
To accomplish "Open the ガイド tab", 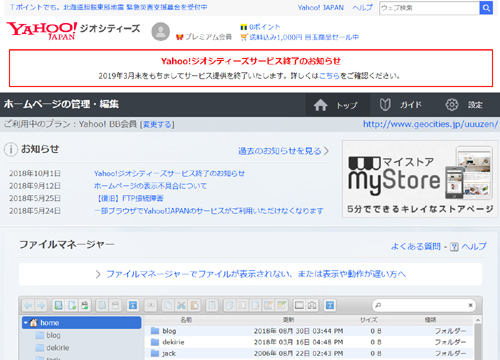I will click(x=401, y=105).
